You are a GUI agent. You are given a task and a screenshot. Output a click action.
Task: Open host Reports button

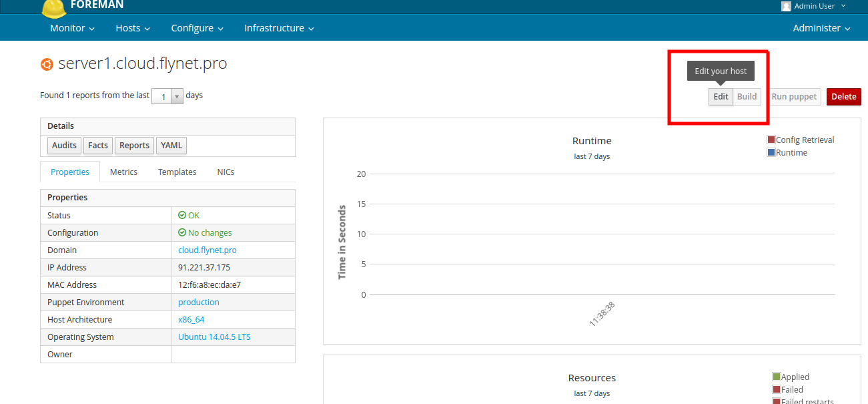pyautogui.click(x=135, y=145)
